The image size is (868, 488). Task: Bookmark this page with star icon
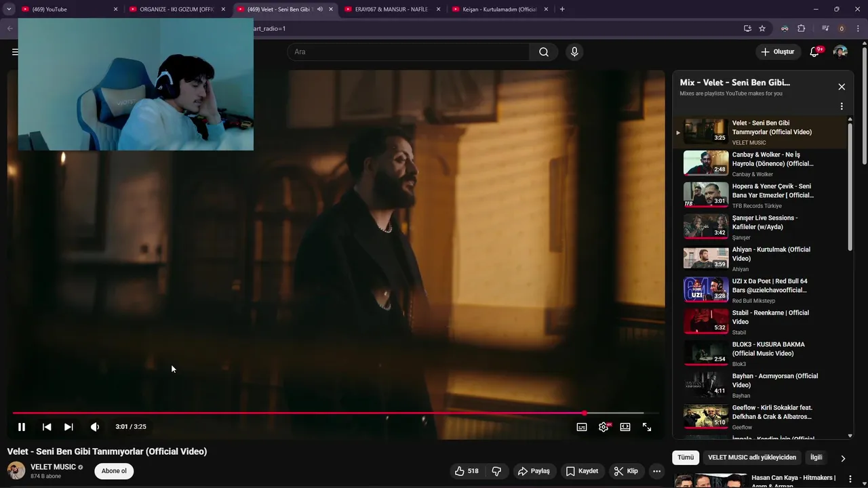click(x=762, y=28)
